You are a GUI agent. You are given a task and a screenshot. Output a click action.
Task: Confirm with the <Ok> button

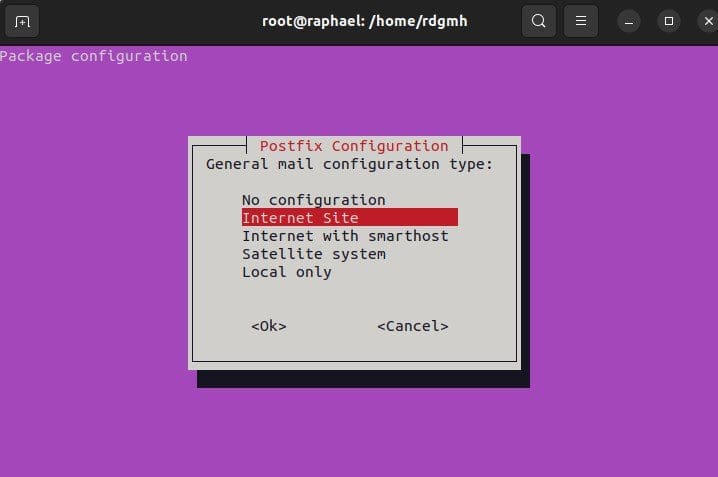click(x=269, y=326)
